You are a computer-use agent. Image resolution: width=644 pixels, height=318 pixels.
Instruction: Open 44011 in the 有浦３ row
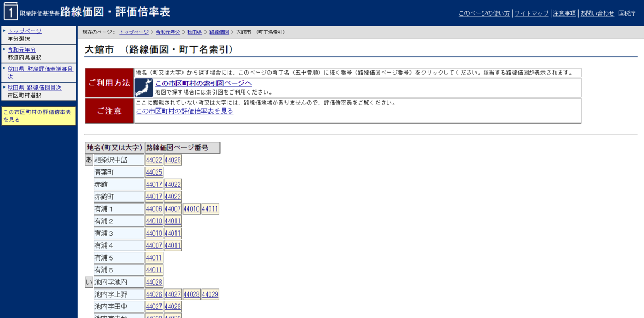[173, 234]
